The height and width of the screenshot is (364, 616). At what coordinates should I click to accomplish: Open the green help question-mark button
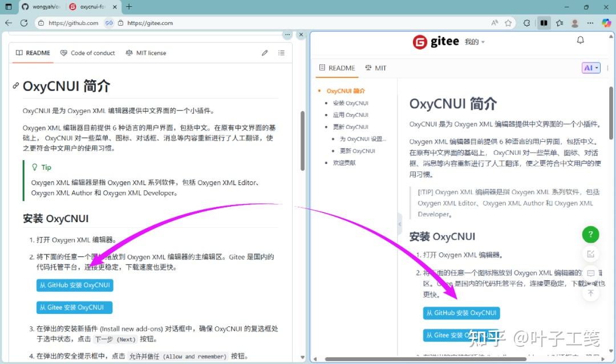coord(590,235)
